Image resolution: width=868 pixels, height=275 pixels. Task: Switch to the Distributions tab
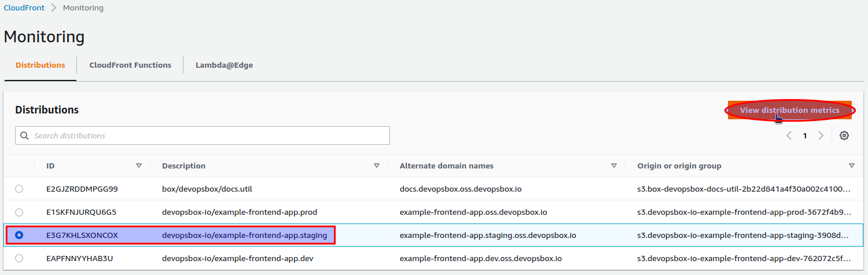click(x=41, y=65)
